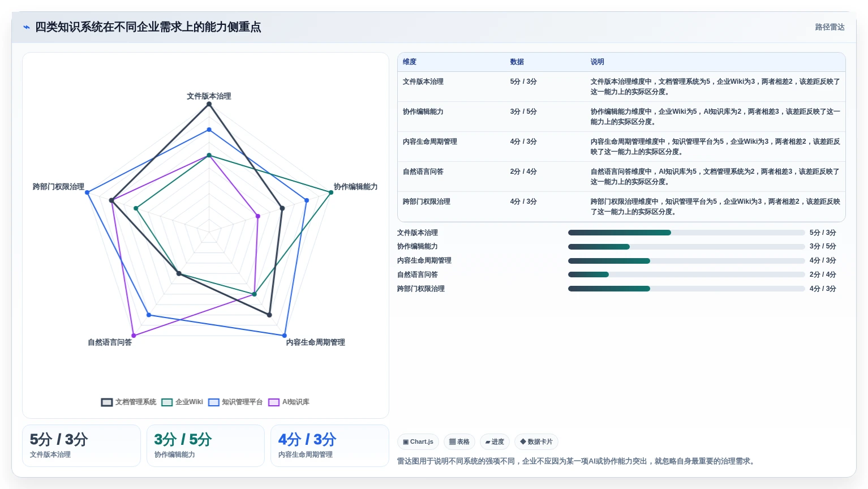Click 跨部门权限治理 progress bar
The width and height of the screenshot is (868, 489).
click(686, 289)
